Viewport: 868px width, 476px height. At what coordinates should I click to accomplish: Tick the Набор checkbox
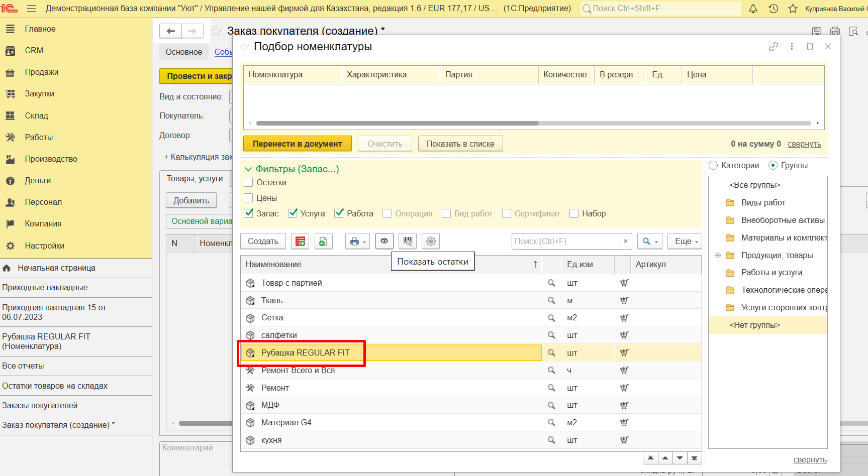pos(574,213)
